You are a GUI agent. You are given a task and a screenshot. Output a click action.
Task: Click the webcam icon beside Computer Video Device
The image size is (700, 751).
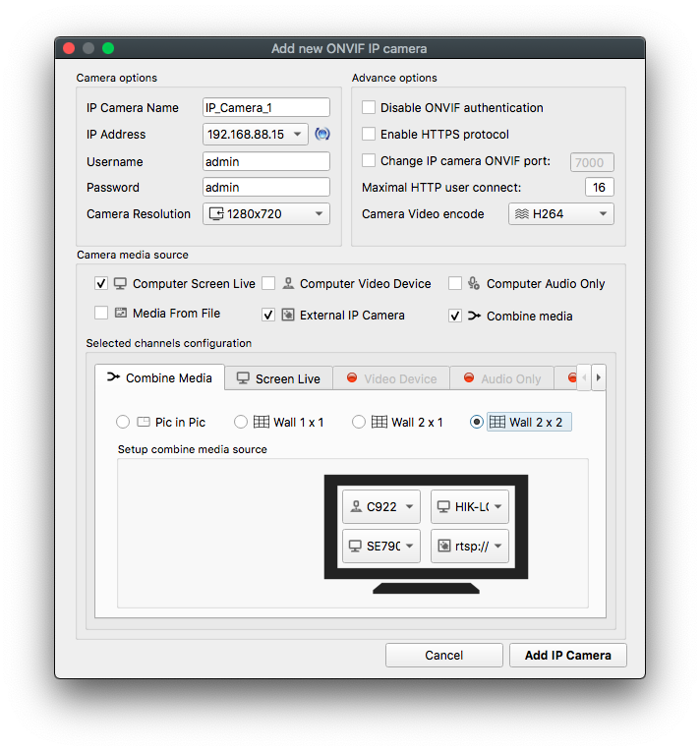click(x=287, y=284)
